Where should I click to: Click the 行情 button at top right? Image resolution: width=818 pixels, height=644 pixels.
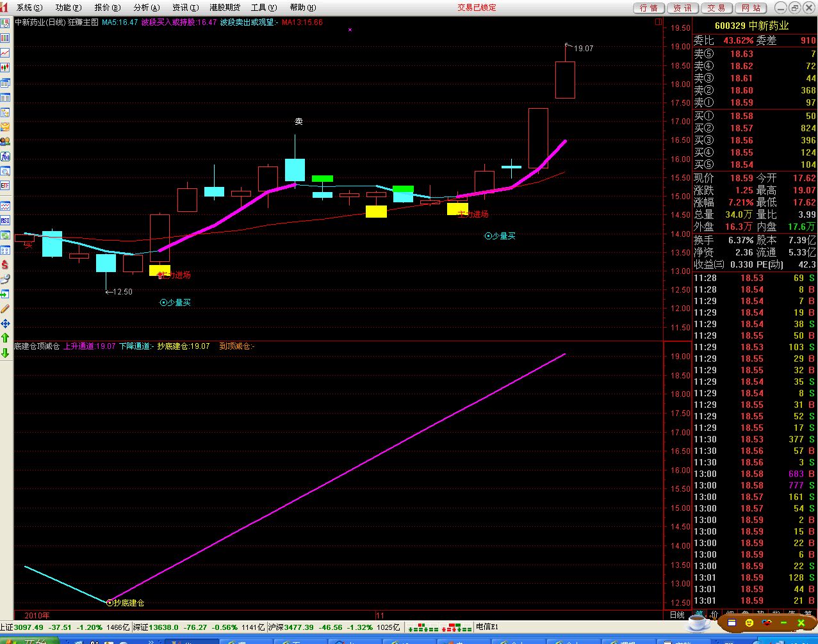tap(649, 8)
